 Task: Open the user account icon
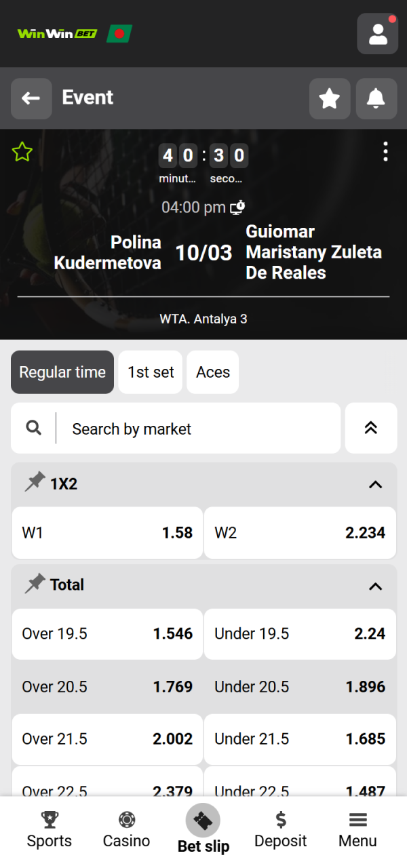click(377, 33)
